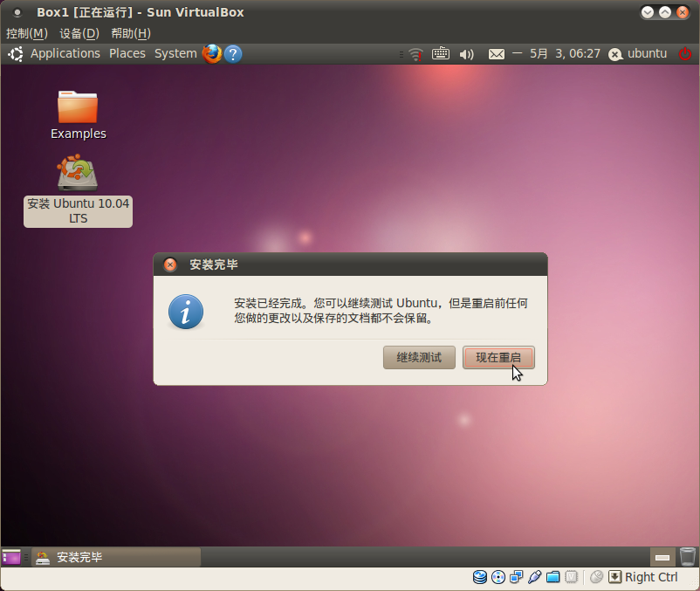This screenshot has width=700, height=591.
Task: Open the Help icon in the panel
Action: [x=233, y=54]
